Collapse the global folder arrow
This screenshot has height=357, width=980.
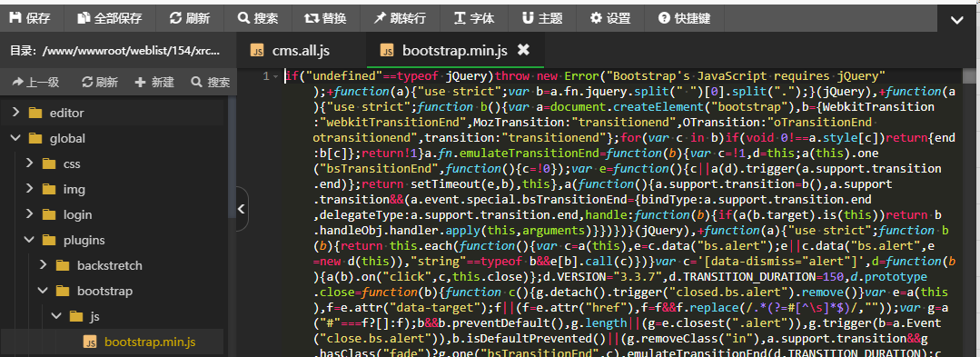coord(16,138)
